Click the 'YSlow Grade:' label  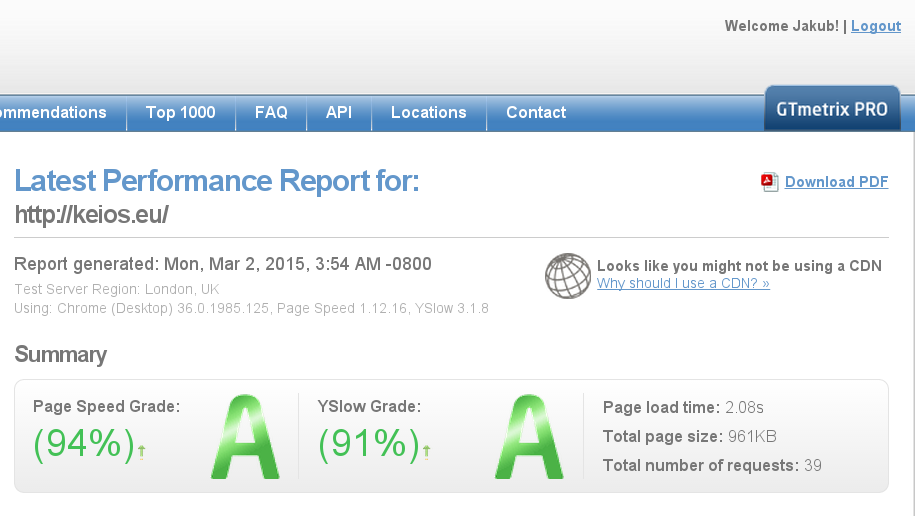point(369,407)
